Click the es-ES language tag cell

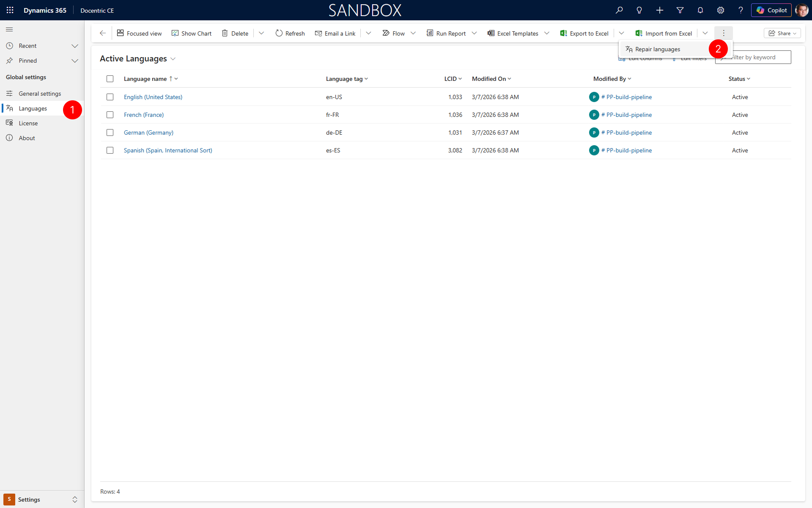tap(333, 150)
